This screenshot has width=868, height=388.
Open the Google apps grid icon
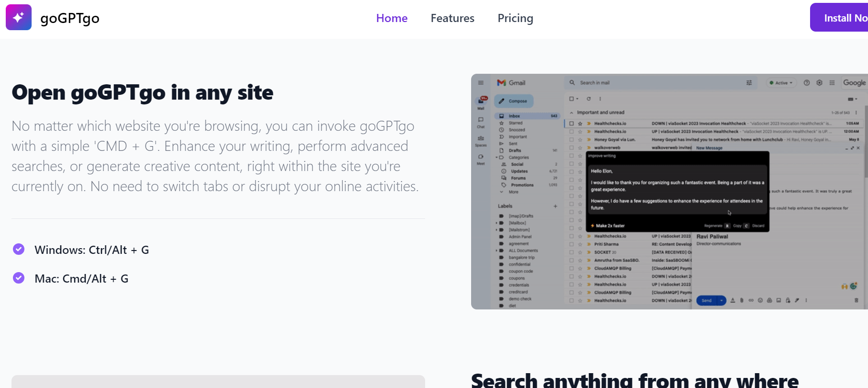click(x=832, y=82)
